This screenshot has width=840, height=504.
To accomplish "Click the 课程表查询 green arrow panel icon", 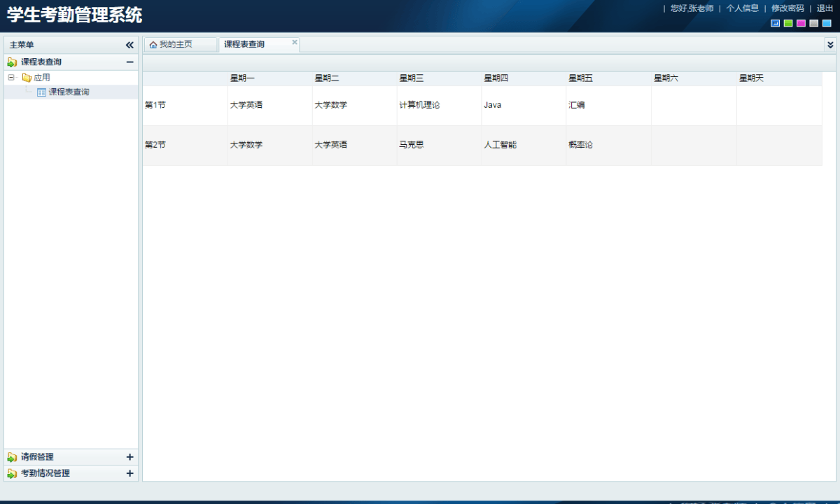I will (10, 62).
